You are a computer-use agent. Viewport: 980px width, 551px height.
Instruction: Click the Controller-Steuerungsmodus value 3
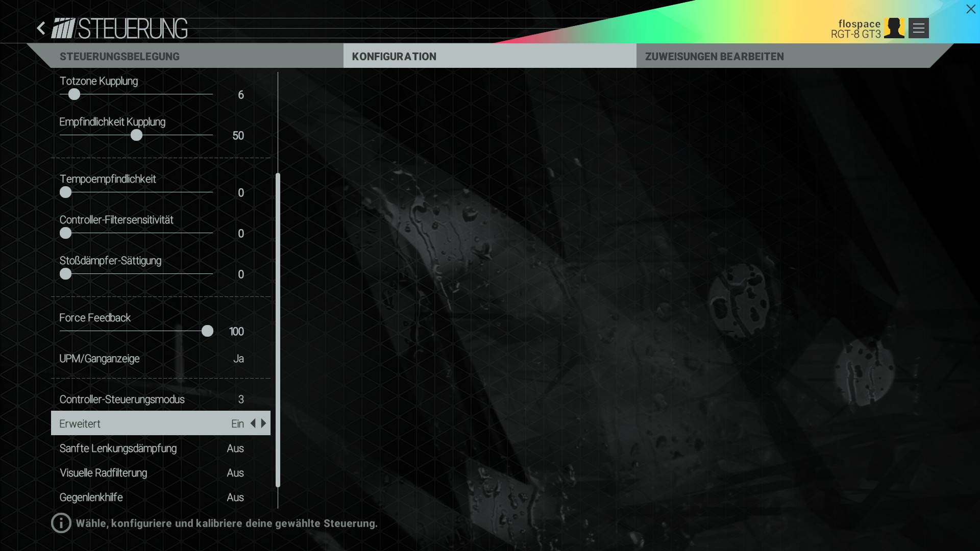pyautogui.click(x=241, y=399)
